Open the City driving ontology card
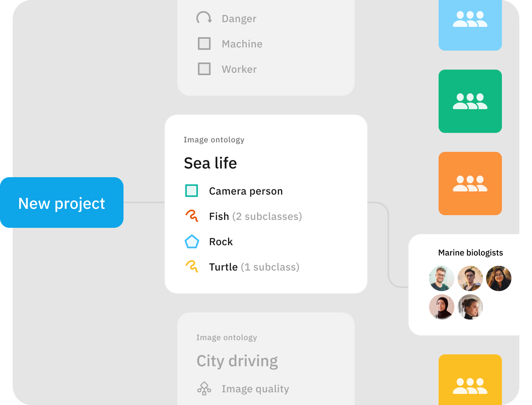Viewport: 532px width, 405px height. 266,359
